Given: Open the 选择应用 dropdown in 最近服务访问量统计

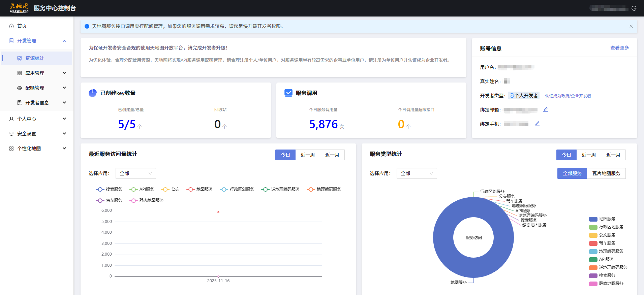Looking at the screenshot, I should click(135, 173).
